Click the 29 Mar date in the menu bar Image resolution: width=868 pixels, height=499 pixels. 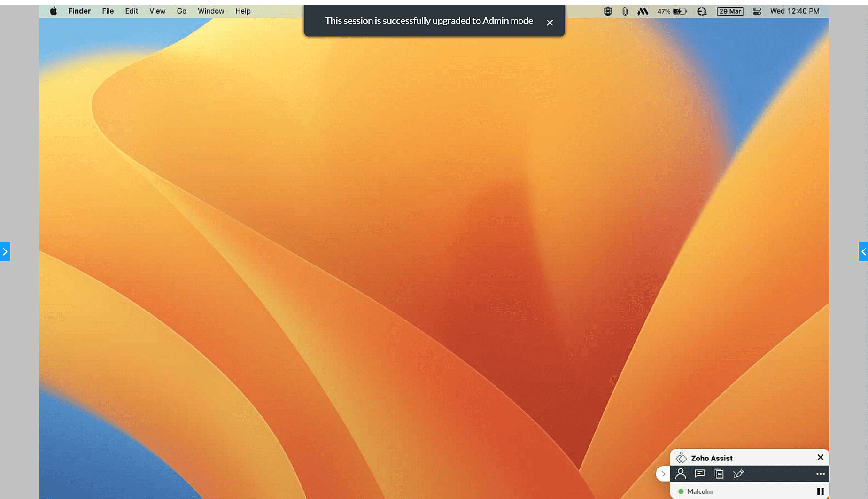[x=730, y=11]
